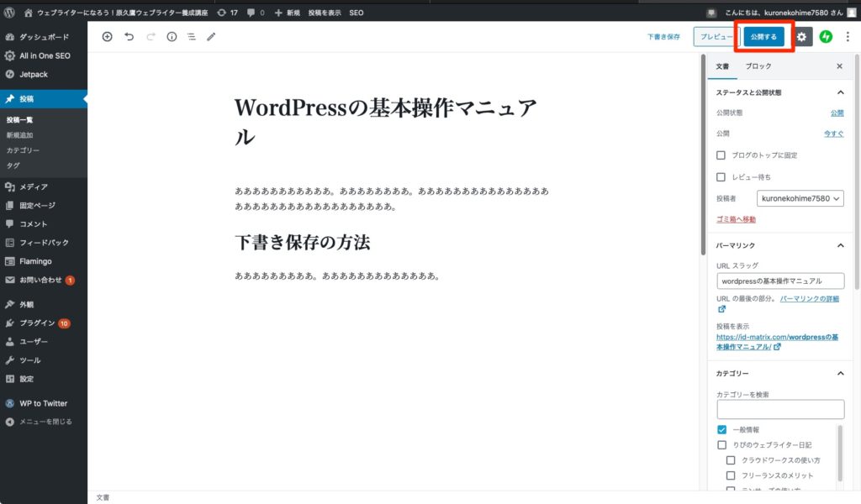Viewport: 861px width, 504px height.
Task: Collapse sidebar with メニューを閉じる
Action: 44,422
